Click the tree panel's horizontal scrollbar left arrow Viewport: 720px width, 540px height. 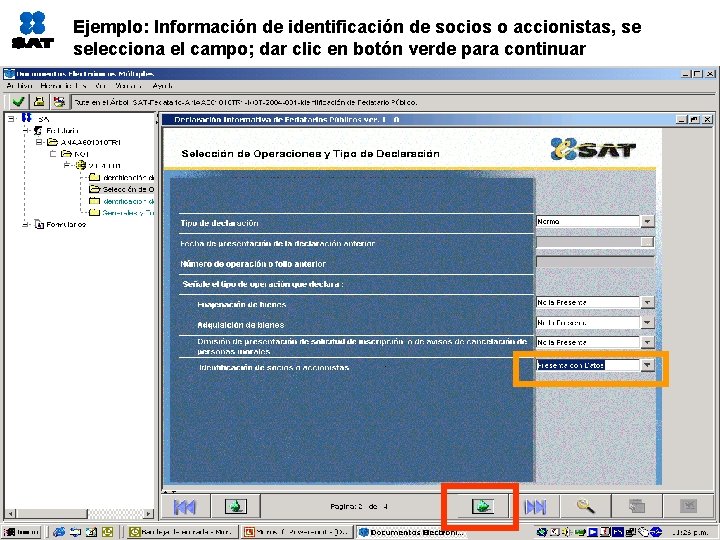(x=10, y=514)
